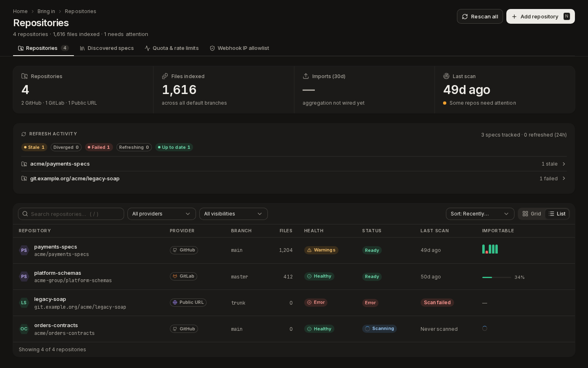
Task: Click the OC avatar for orders-contracts
Action: pyautogui.click(x=24, y=329)
